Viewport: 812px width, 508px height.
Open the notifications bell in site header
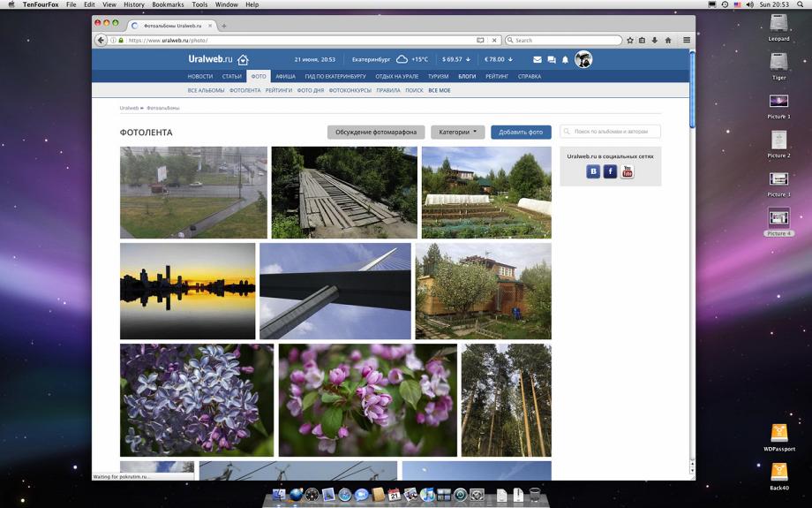pyautogui.click(x=566, y=59)
